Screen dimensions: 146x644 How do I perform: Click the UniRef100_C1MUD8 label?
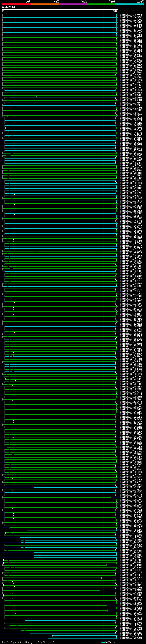pos(131,27)
